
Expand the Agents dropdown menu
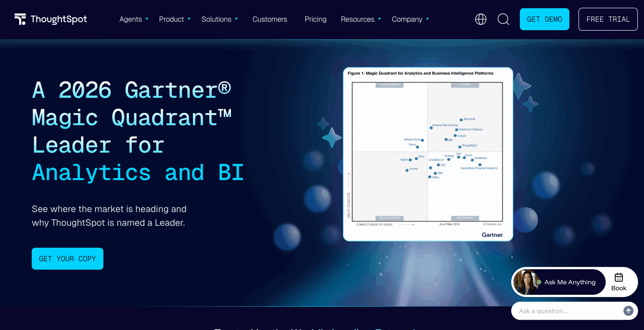point(134,19)
